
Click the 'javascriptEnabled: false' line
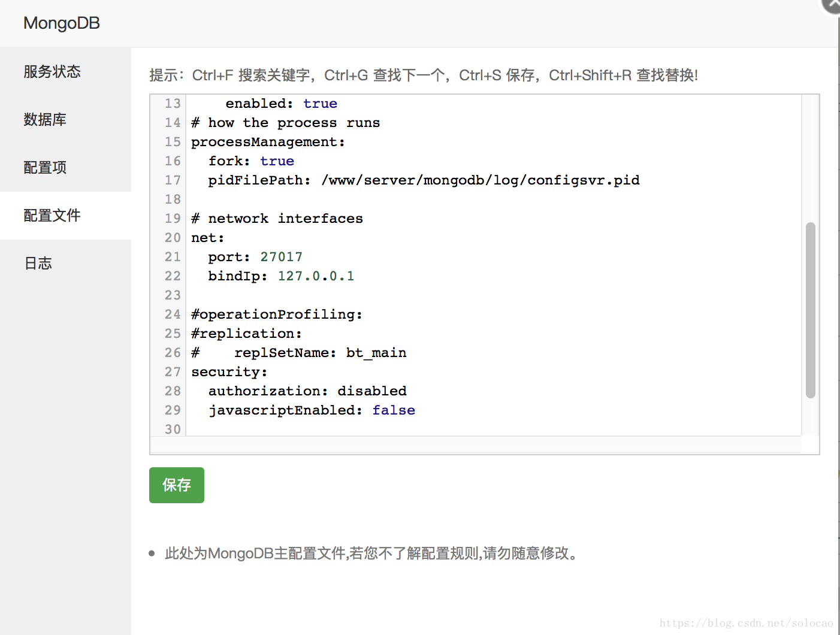click(x=312, y=410)
